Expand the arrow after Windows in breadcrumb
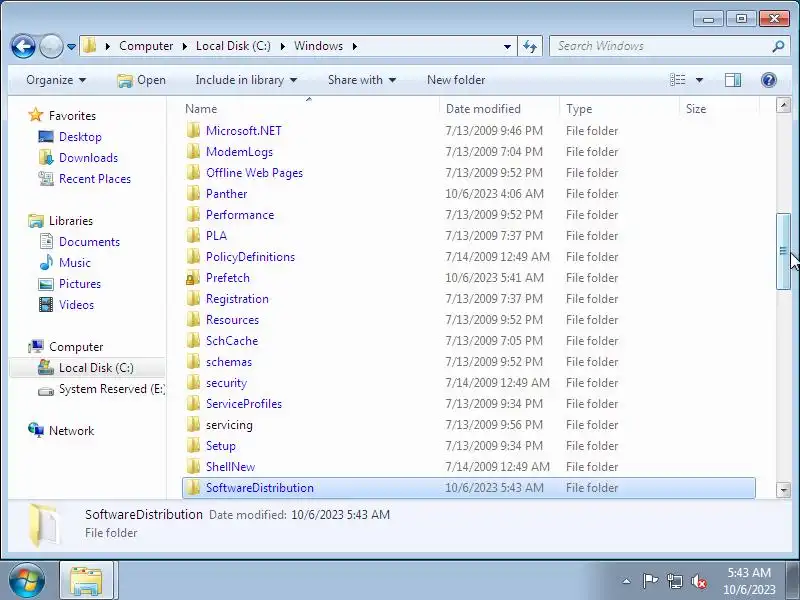The width and height of the screenshot is (800, 600). 355,46
